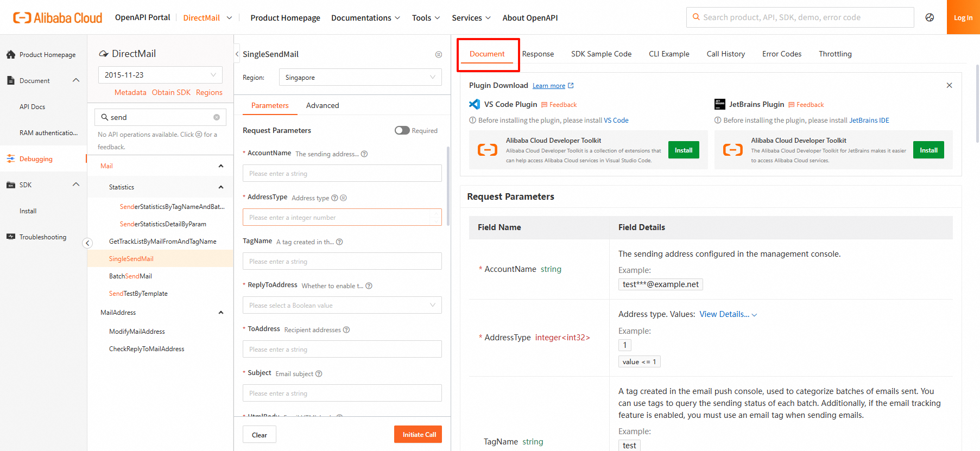This screenshot has height=451, width=980.
Task: Install the JetBrains Developer Toolkit
Action: coord(928,150)
